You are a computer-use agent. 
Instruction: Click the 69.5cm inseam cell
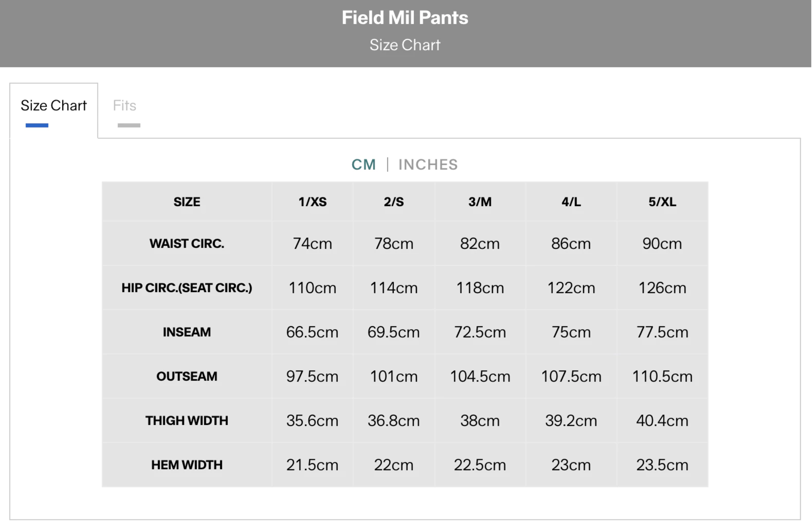click(394, 332)
